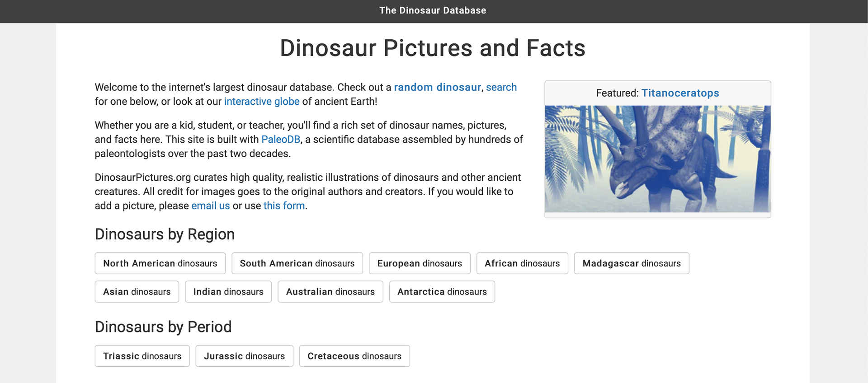View Triassic dinosaurs

pos(142,356)
